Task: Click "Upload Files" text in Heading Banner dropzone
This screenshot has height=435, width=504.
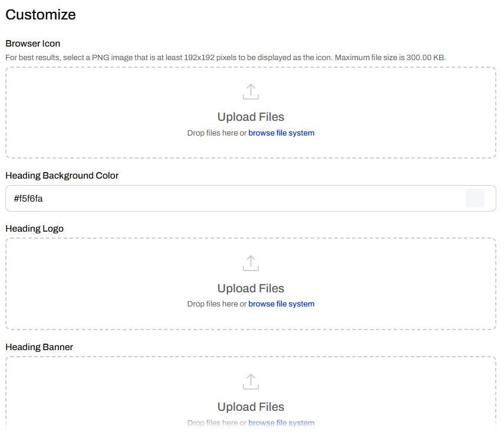Action: point(251,407)
